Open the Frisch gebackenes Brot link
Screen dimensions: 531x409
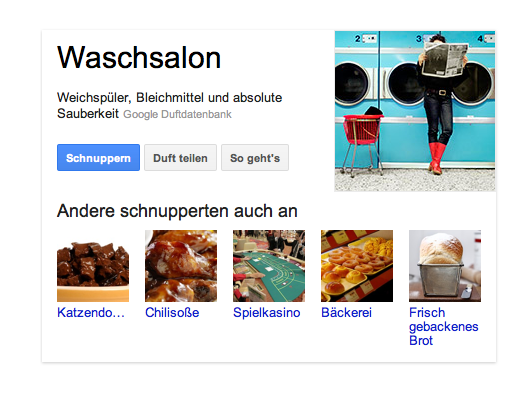click(444, 326)
